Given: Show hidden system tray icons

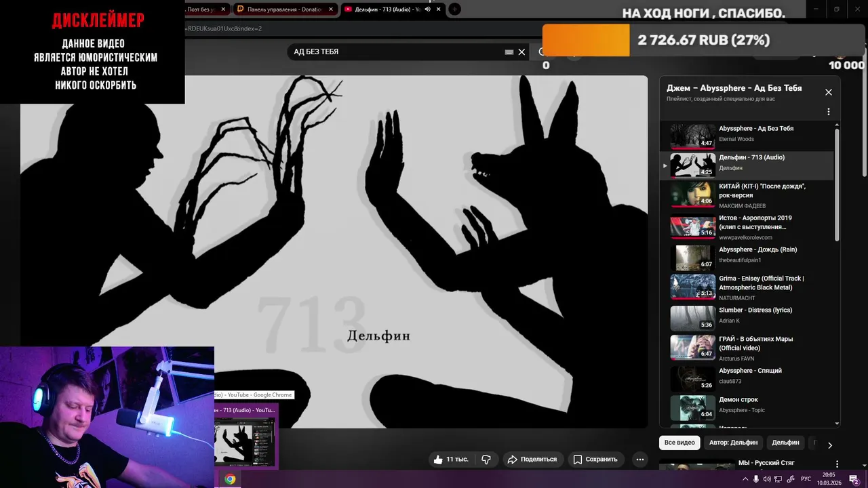Looking at the screenshot, I should coord(745,479).
